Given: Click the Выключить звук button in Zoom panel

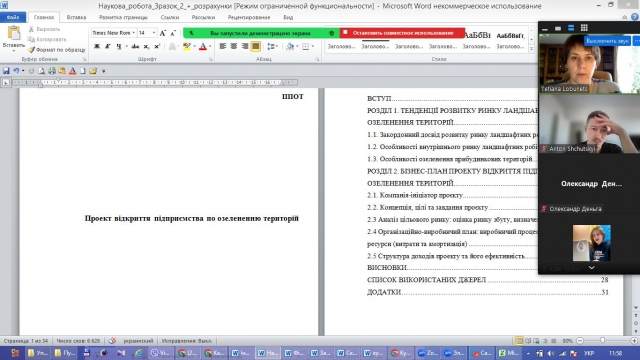Looking at the screenshot, I should click(607, 41).
